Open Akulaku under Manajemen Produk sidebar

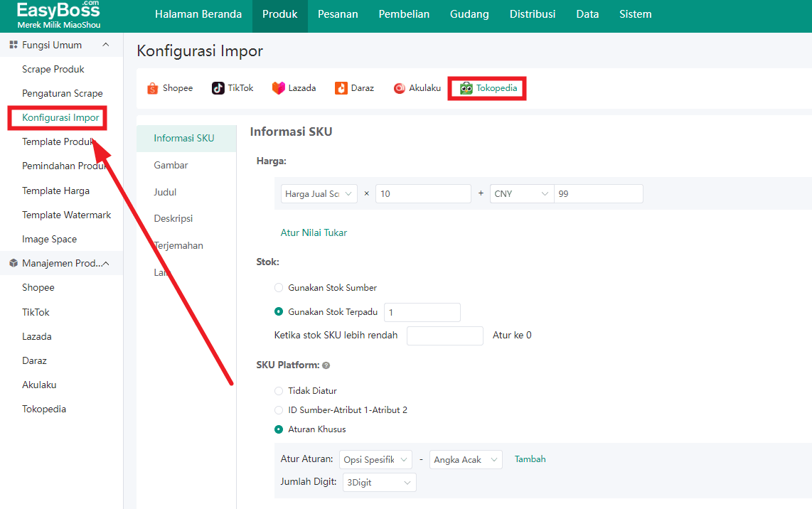pos(39,385)
